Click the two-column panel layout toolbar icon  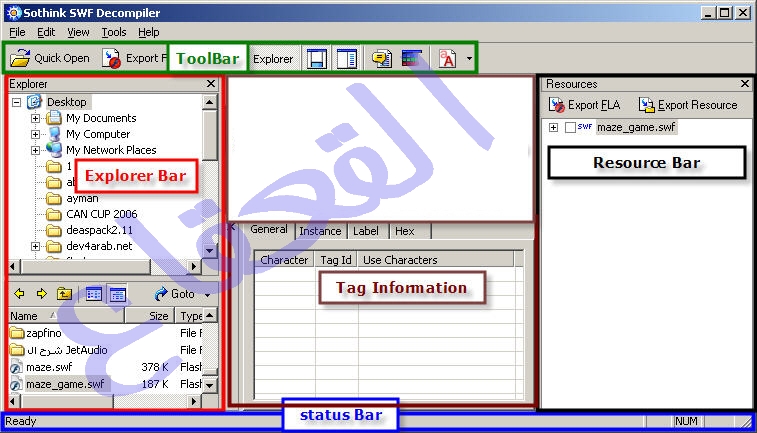346,59
